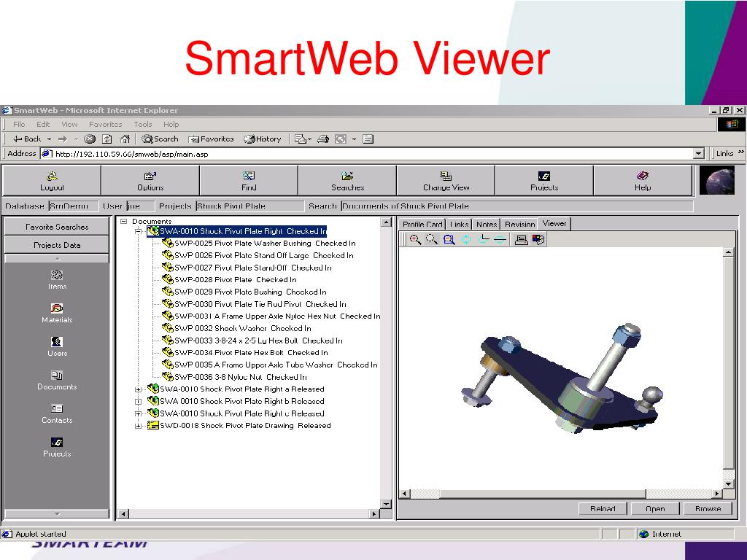
Task: Select the zoom out magnifier tool in viewer
Action: (432, 239)
